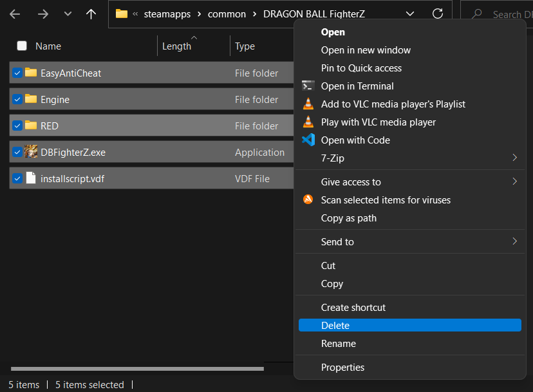The height and width of the screenshot is (392, 533).
Task: Click the back navigation arrow
Action: tap(15, 14)
